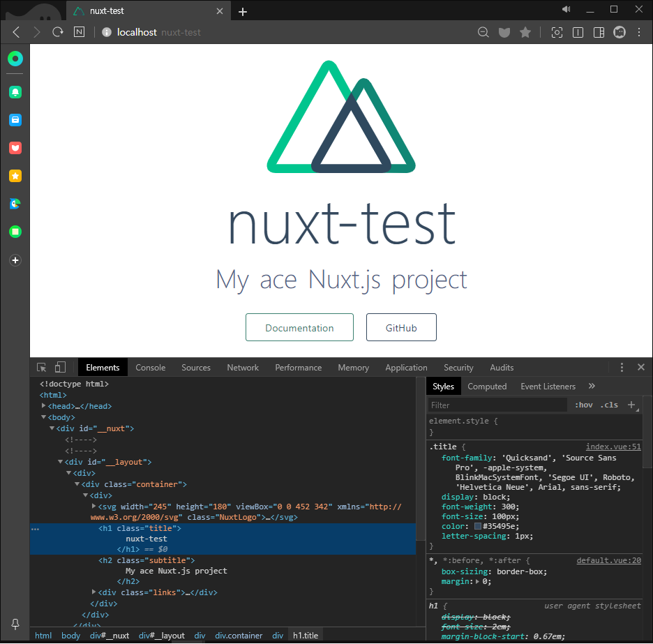653x644 pixels.
Task: Expand the svg NuxtLogo node
Action: pos(93,506)
